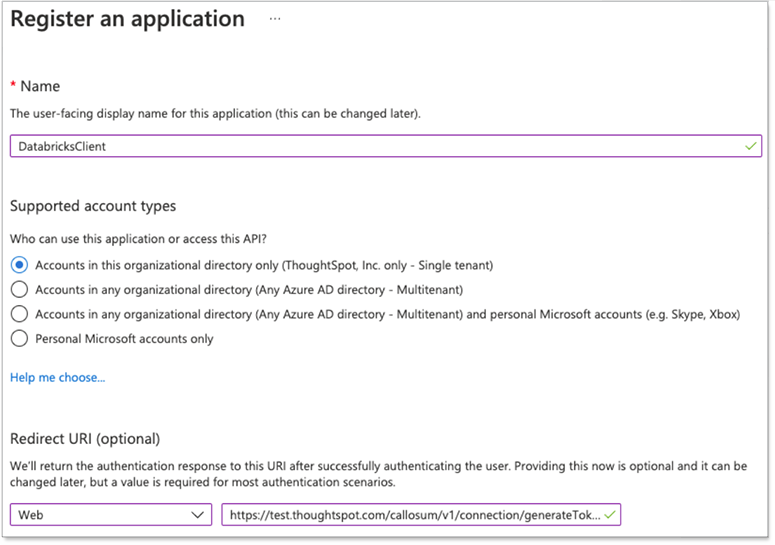775x545 pixels.
Task: Click the green checkmark in Redirect URI field
Action: click(610, 514)
